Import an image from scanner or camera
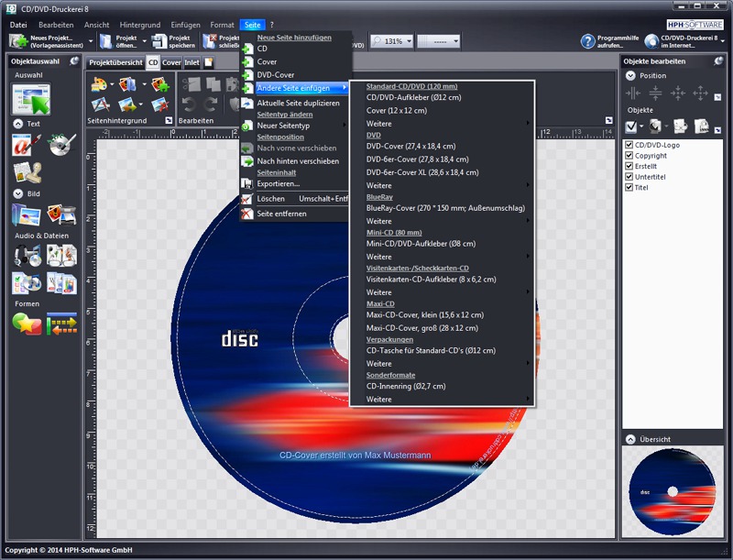Viewport: 733px width, 560px height. [61, 215]
